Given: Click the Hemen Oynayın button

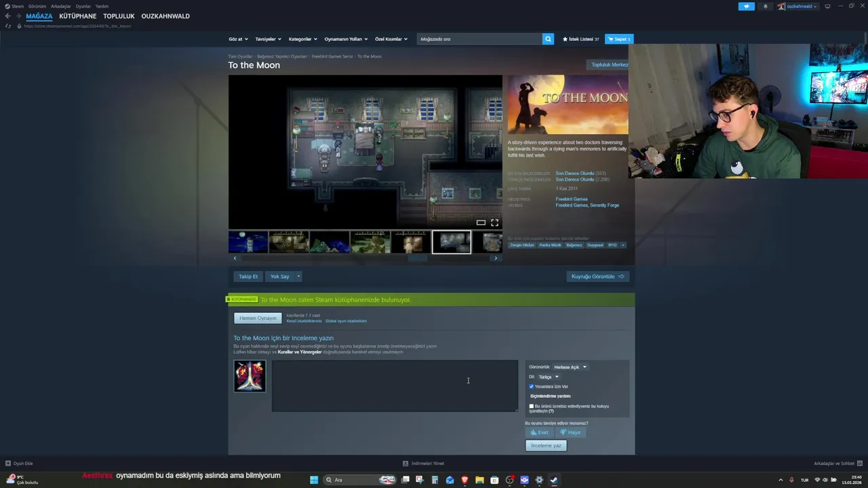Looking at the screenshot, I should point(258,318).
